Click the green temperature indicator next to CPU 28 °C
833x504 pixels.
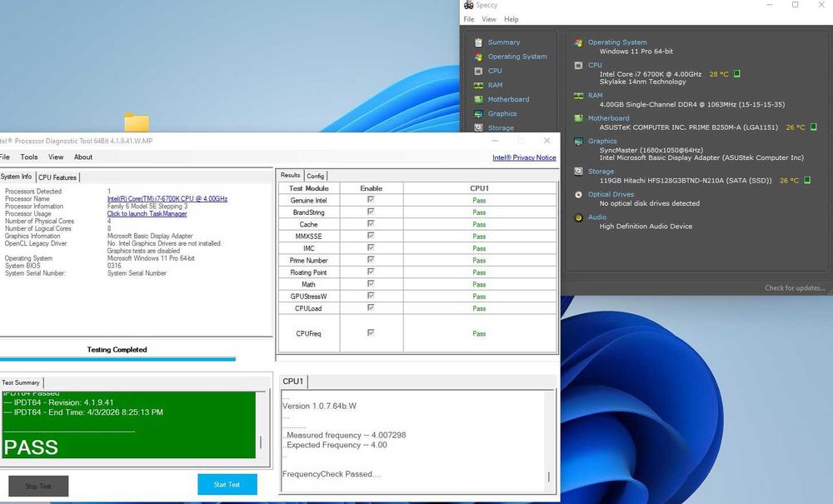[737, 74]
